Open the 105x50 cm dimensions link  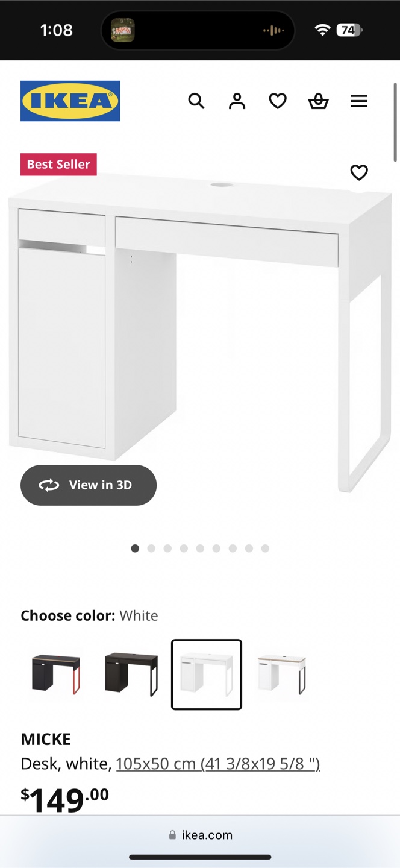218,764
